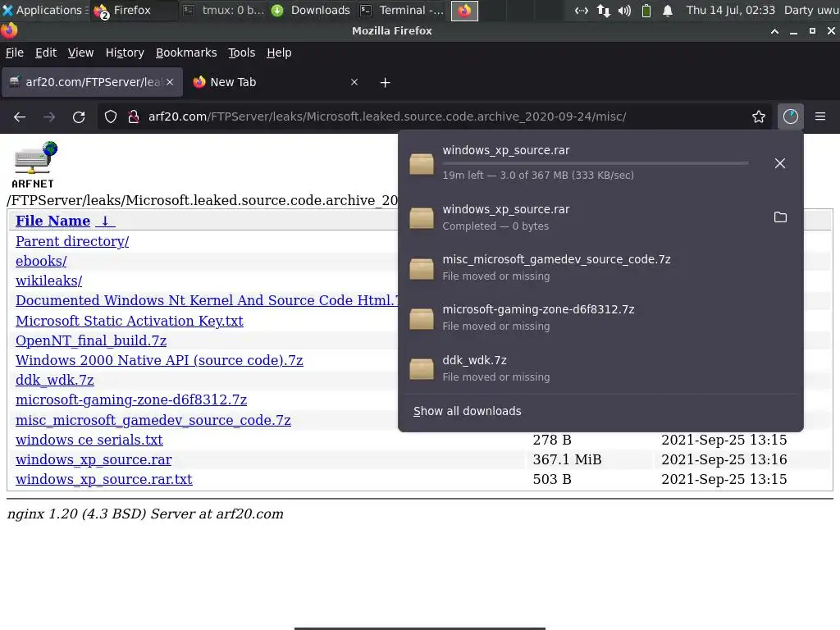Open tracking protection shield icon
This screenshot has height=630, width=840.
(111, 116)
